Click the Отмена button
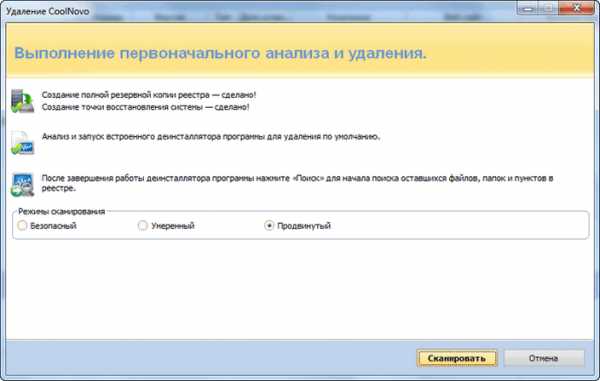This screenshot has width=600, height=381. (x=544, y=358)
